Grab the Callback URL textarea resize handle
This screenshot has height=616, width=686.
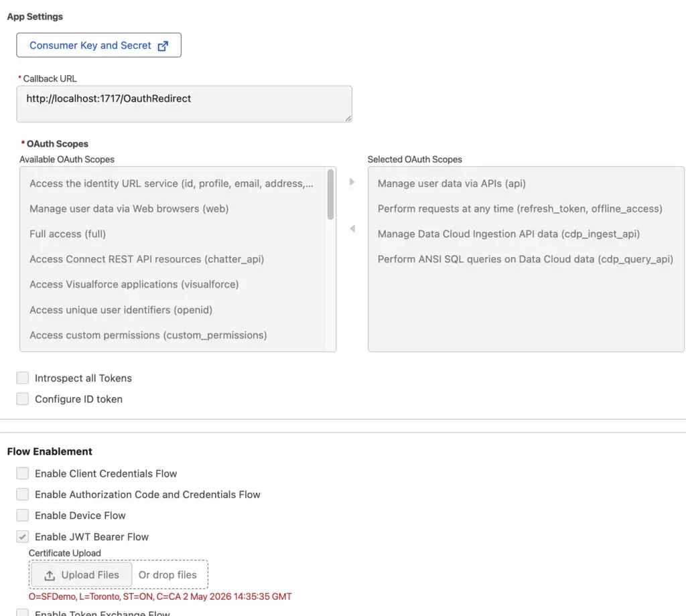(348, 119)
